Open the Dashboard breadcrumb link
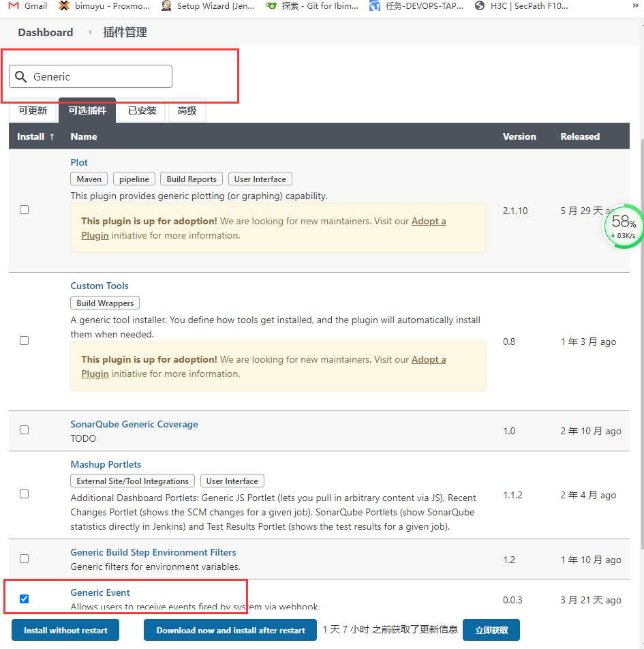Viewport: 644px width, 649px height. pos(45,32)
